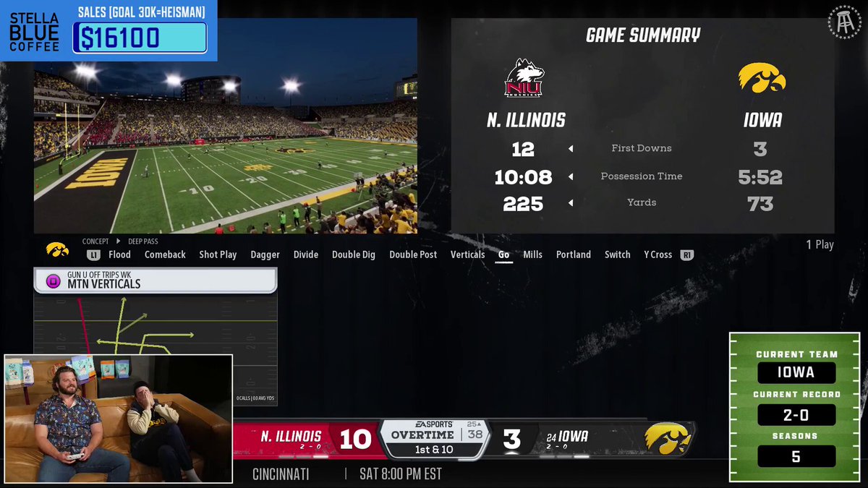The image size is (868, 488).
Task: Choose the MTN Verticals play card
Action: click(156, 337)
